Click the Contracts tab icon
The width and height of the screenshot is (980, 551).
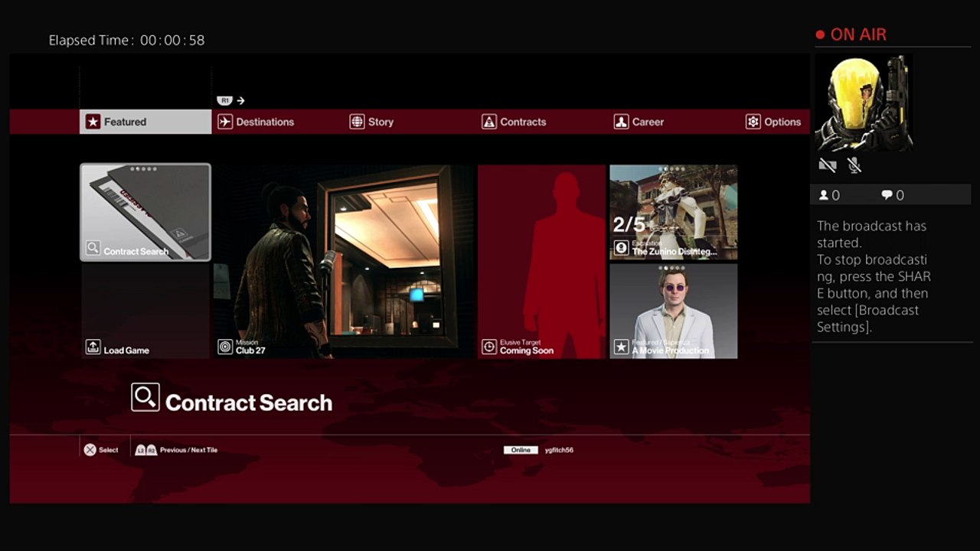489,122
